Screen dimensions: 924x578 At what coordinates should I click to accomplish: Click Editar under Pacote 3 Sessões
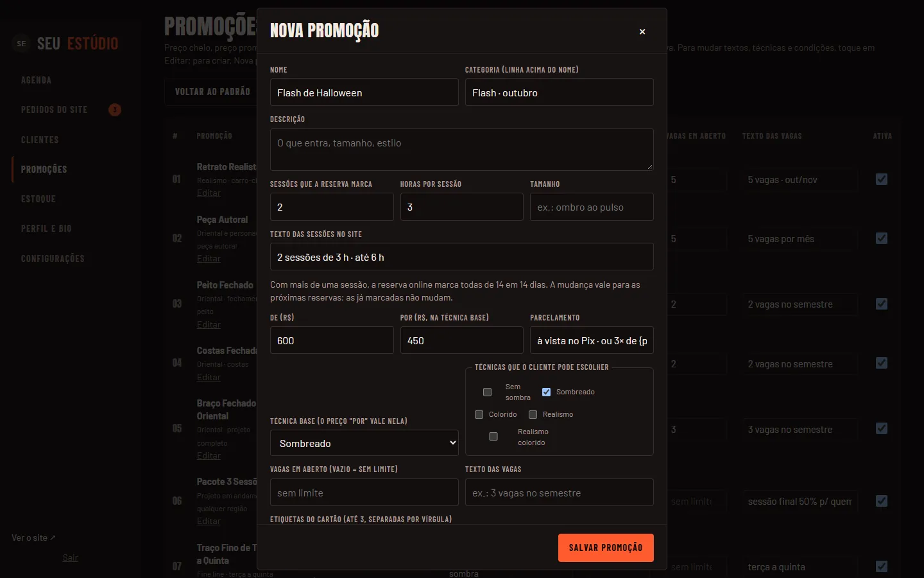209,521
